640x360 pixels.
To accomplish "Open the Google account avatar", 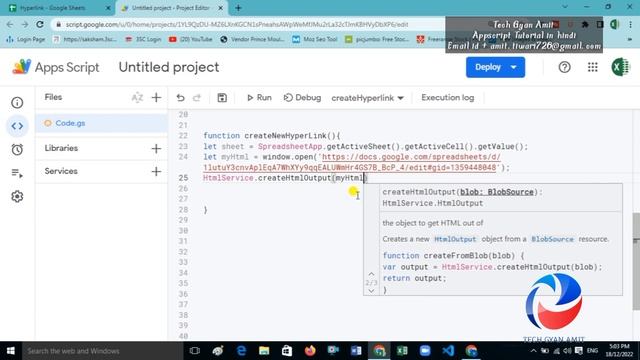I will (620, 67).
